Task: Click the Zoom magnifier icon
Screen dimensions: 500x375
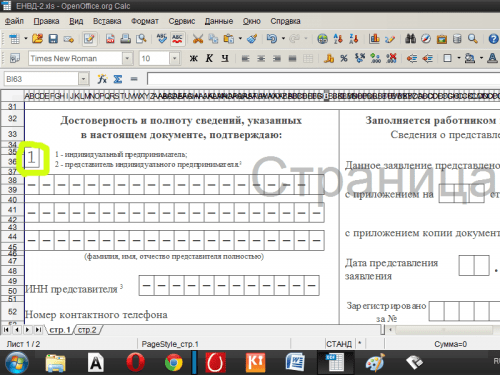Action: click(473, 39)
